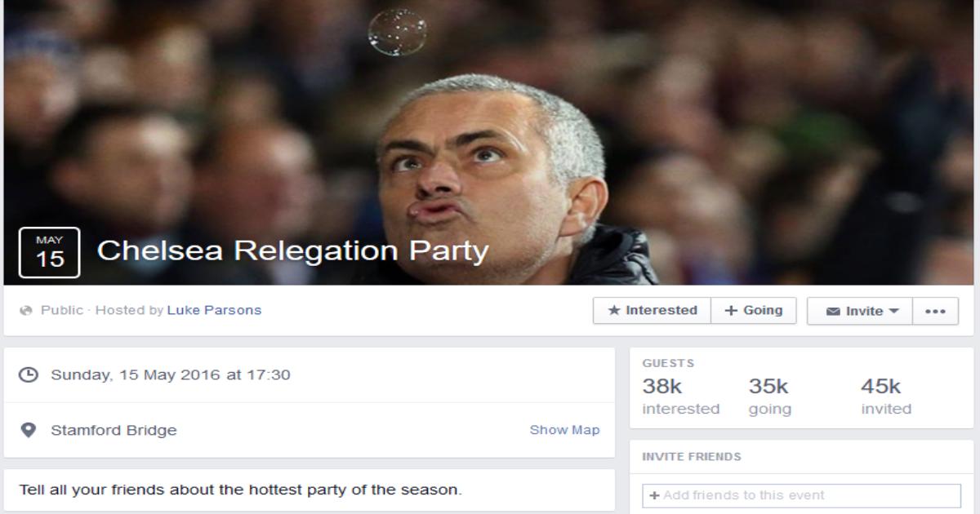Click the event description text
The width and height of the screenshot is (980, 514).
(x=241, y=491)
